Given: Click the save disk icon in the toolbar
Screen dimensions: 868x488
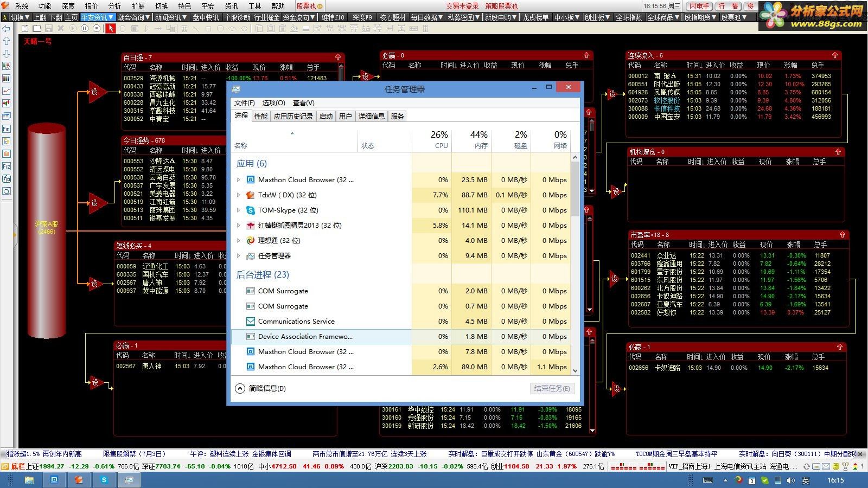Looking at the screenshot, I should [49, 28].
